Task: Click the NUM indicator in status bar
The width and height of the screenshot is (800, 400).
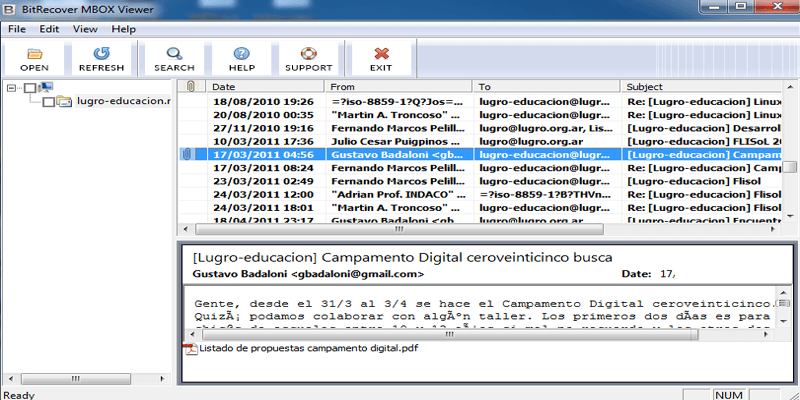Action: (729, 395)
